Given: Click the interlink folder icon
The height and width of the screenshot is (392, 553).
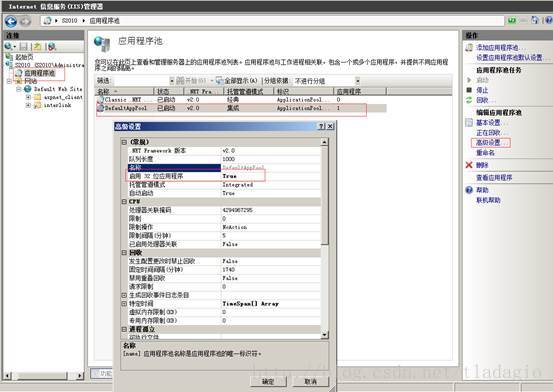Looking at the screenshot, I should [x=37, y=105].
